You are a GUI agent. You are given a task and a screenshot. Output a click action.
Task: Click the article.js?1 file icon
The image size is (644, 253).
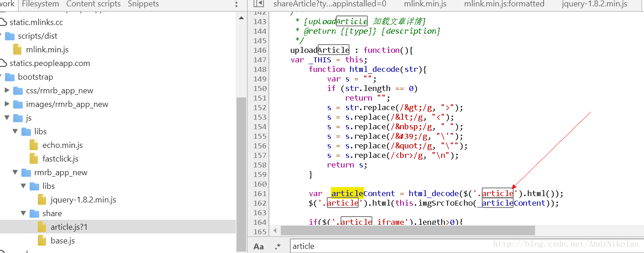click(42, 227)
